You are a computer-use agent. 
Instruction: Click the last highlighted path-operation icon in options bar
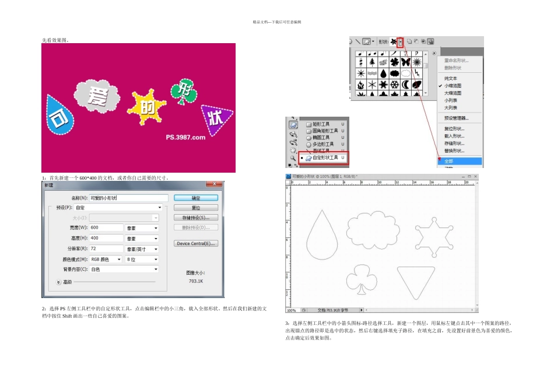[x=431, y=42]
